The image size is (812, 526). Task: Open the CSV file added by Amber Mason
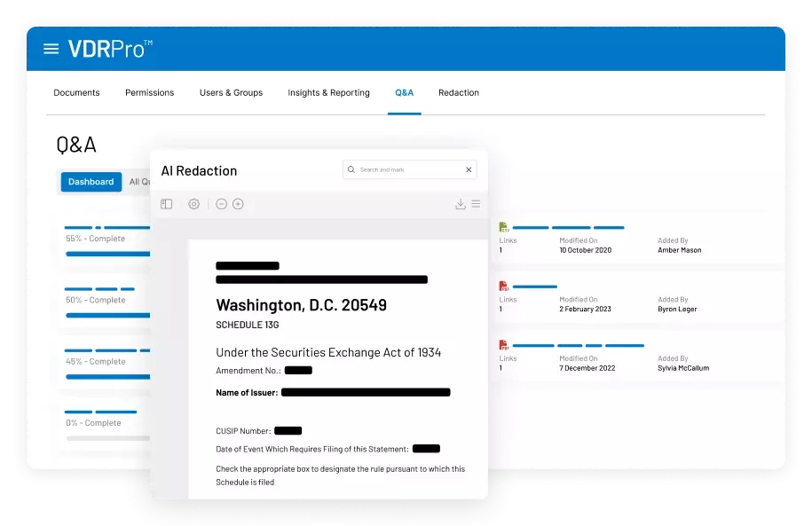click(x=503, y=227)
